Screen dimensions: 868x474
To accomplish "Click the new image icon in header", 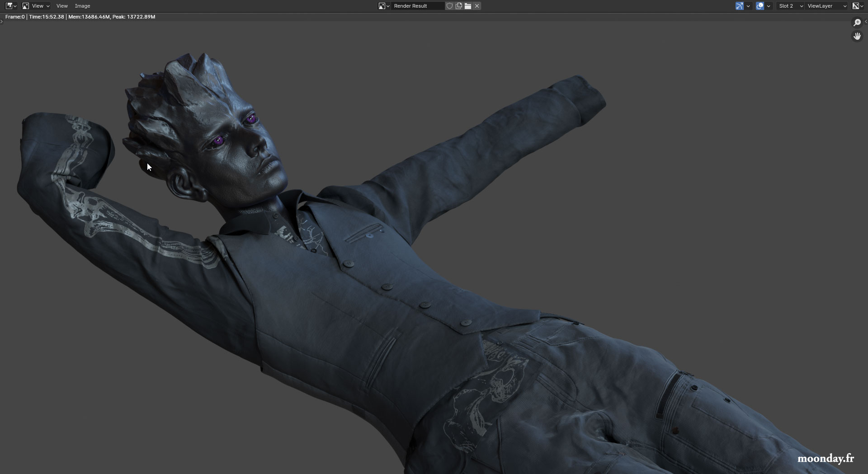I will tap(459, 6).
